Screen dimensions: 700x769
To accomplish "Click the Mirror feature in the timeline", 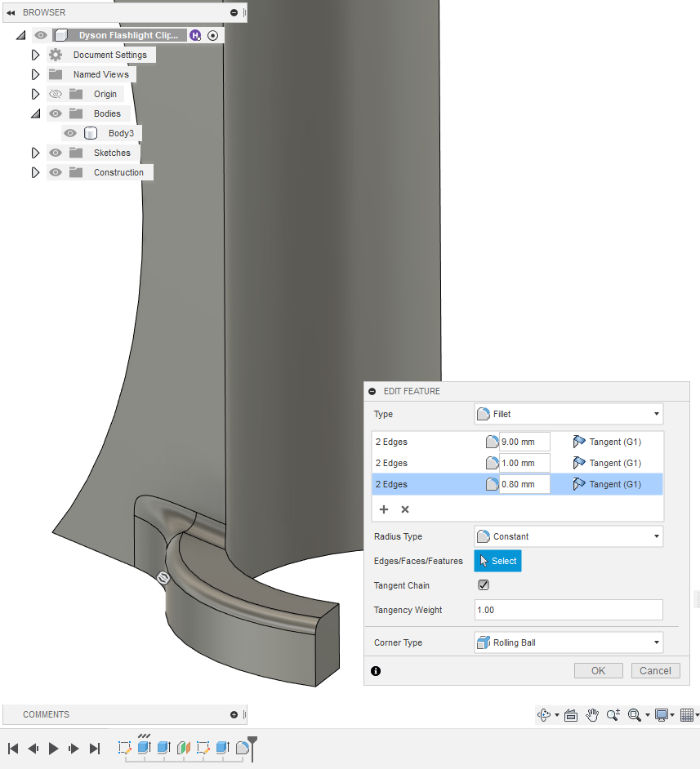I will (x=181, y=747).
